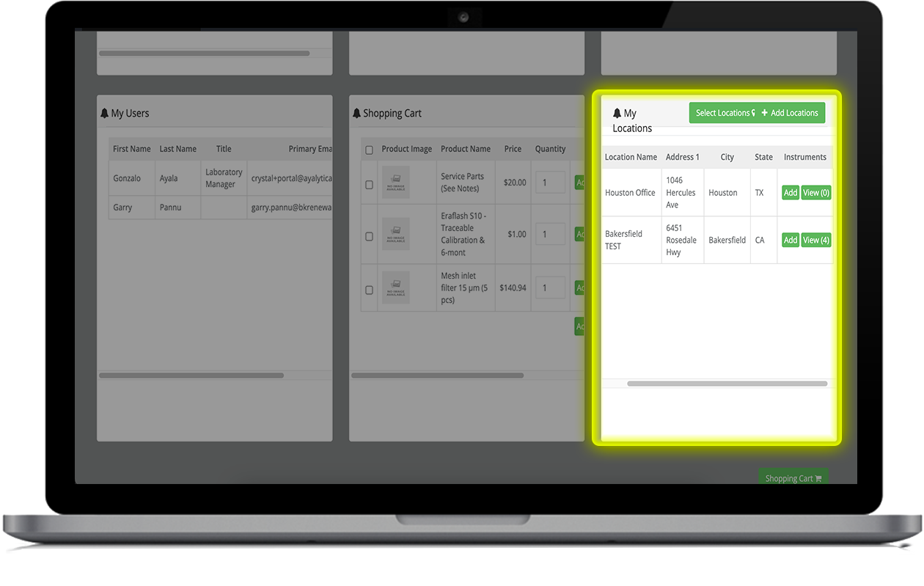Add an instrument to Houston Office

click(790, 193)
